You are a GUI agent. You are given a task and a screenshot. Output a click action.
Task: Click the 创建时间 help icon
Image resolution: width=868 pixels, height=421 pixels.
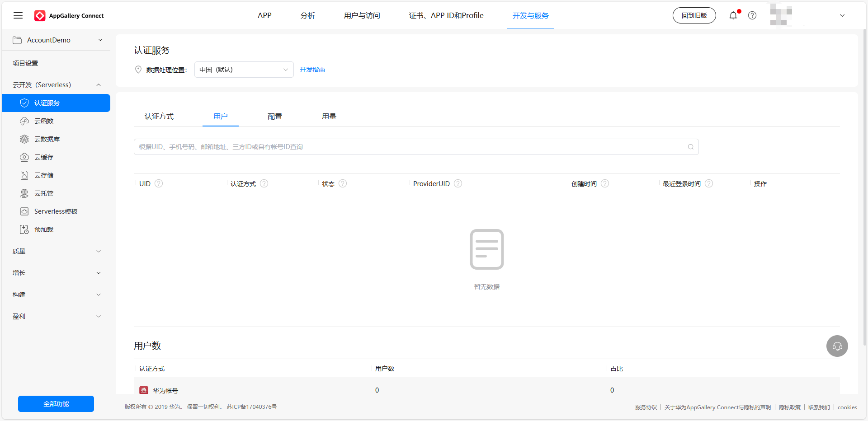coord(605,183)
